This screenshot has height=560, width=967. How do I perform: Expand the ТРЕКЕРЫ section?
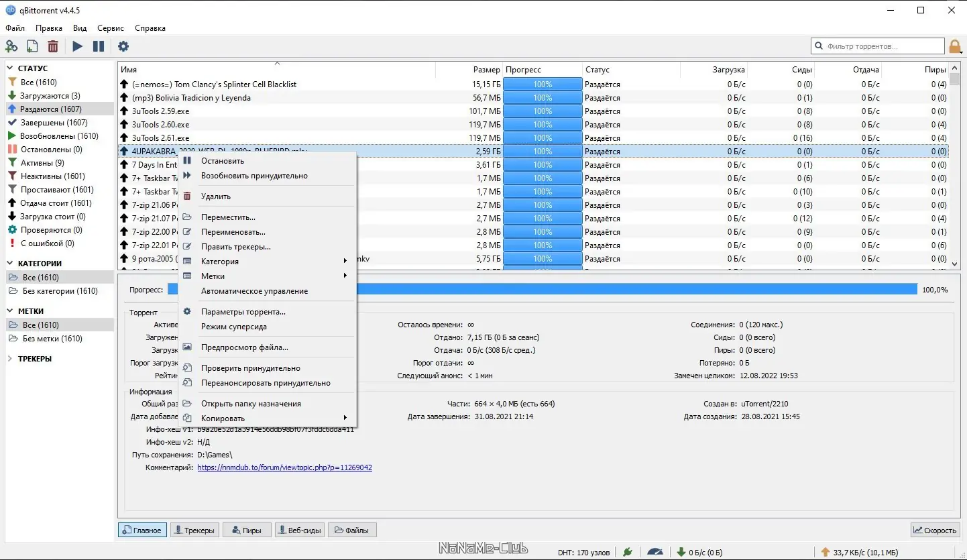click(11, 359)
